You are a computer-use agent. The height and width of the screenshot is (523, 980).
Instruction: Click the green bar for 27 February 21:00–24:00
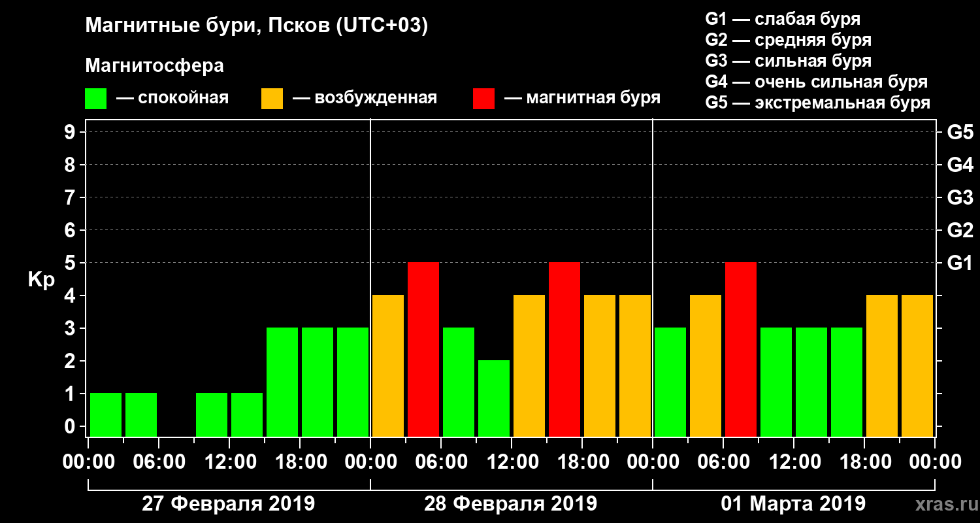[353, 382]
